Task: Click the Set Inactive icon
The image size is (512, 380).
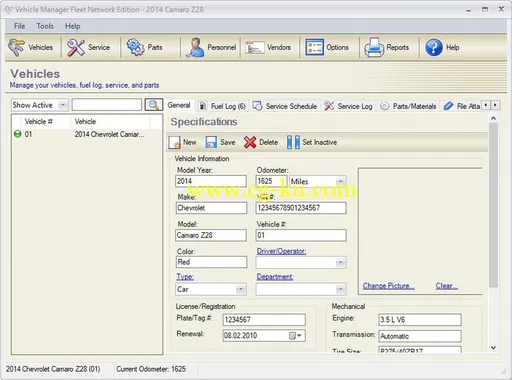Action: pos(293,142)
